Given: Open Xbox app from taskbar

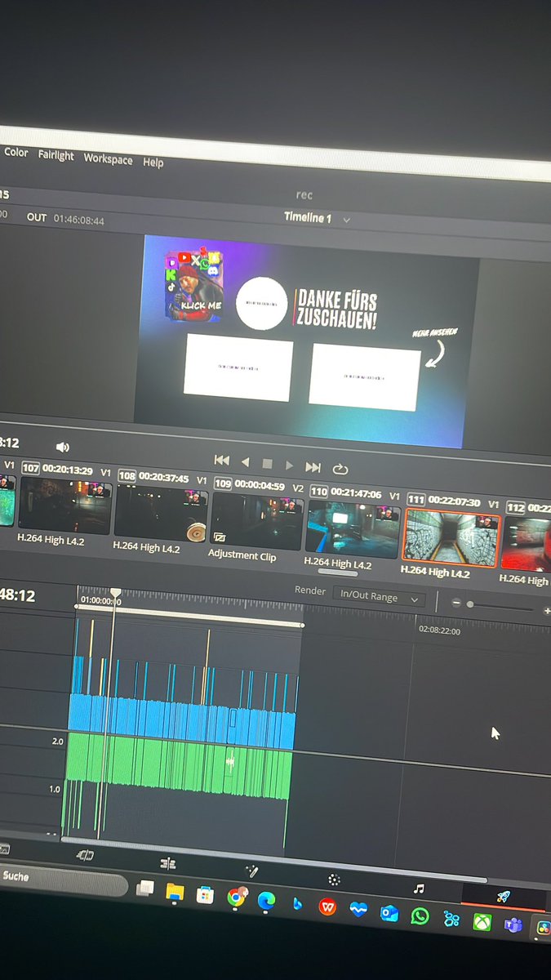Looking at the screenshot, I should [x=482, y=921].
